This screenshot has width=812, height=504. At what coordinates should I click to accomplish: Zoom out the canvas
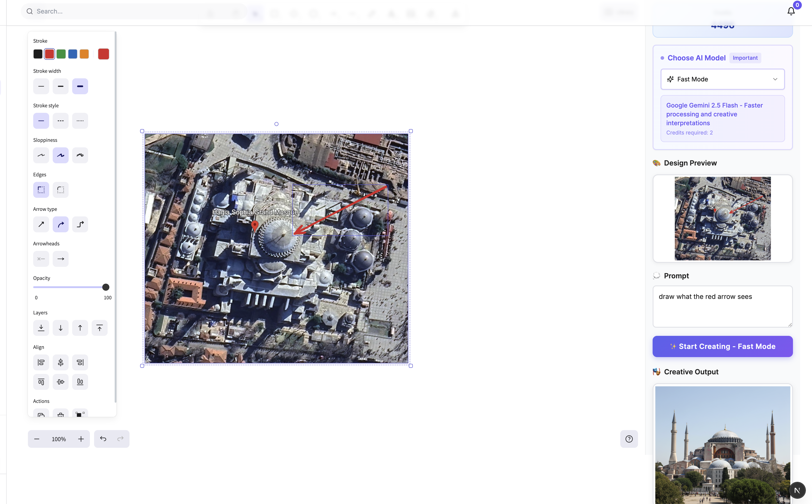[37, 439]
